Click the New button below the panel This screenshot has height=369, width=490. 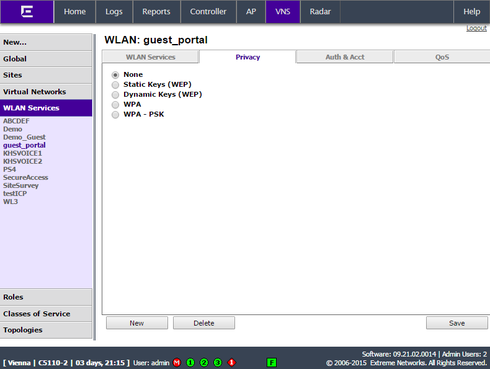point(137,323)
